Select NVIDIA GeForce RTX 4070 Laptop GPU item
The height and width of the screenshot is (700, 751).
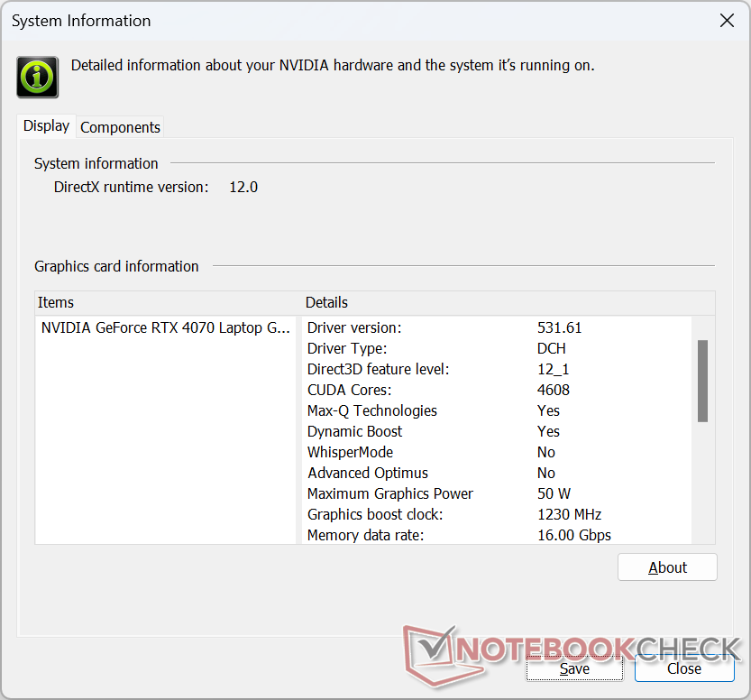point(165,327)
